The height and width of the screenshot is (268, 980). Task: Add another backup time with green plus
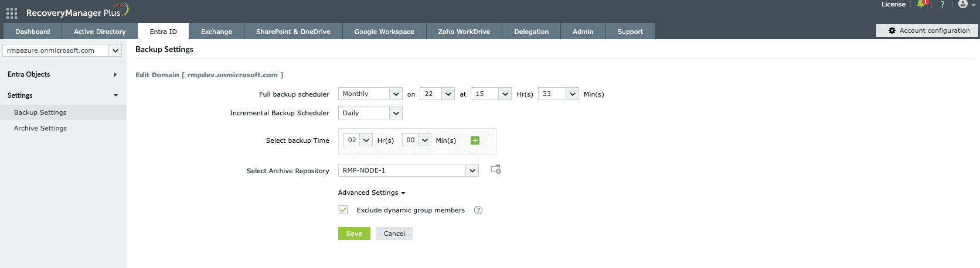(475, 140)
